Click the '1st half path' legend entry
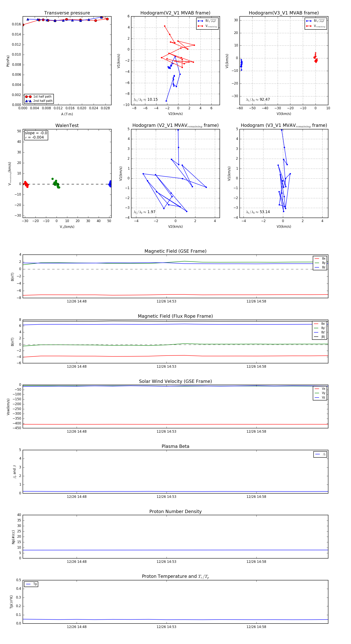 39,96
